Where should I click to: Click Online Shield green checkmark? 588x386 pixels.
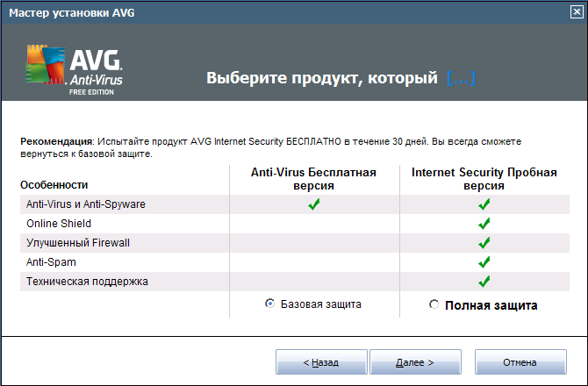pyautogui.click(x=484, y=224)
